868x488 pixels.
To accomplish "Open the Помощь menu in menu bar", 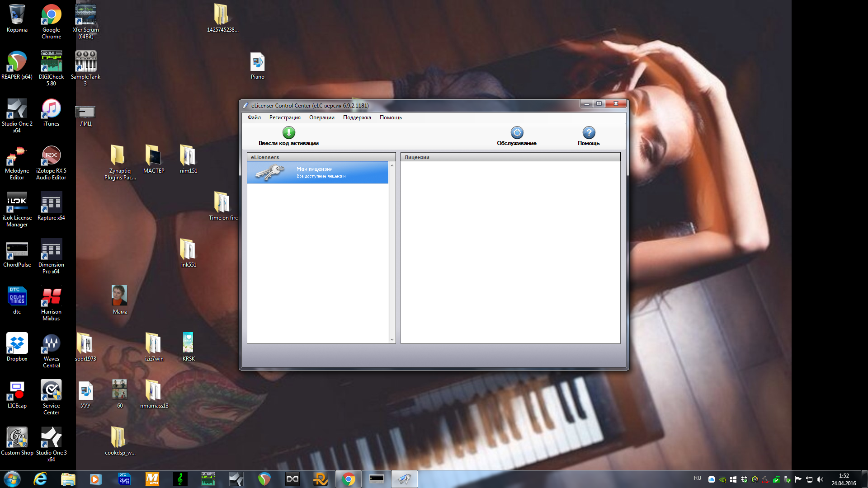I will [x=391, y=117].
